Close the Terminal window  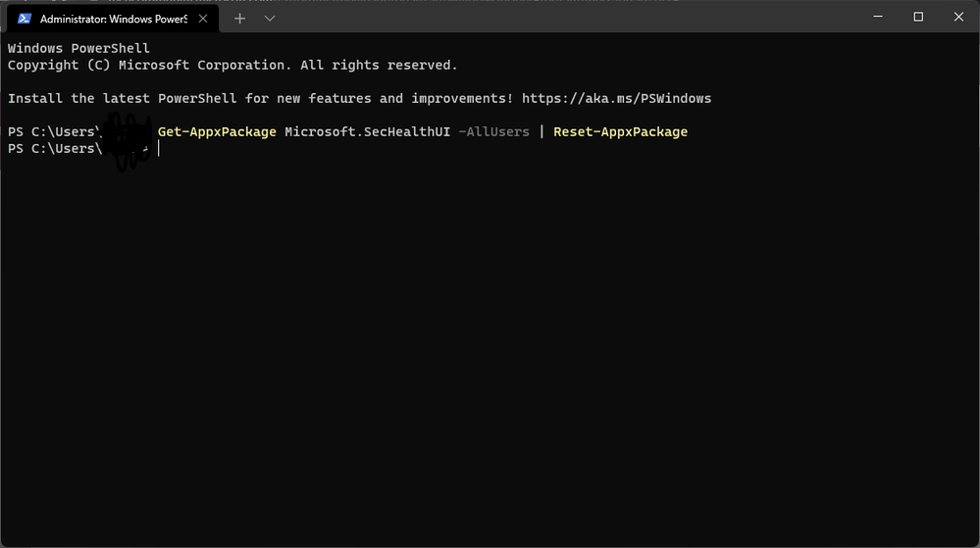(958, 17)
